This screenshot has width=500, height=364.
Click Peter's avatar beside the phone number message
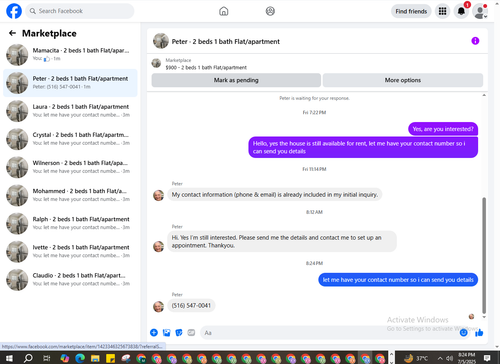point(158,307)
